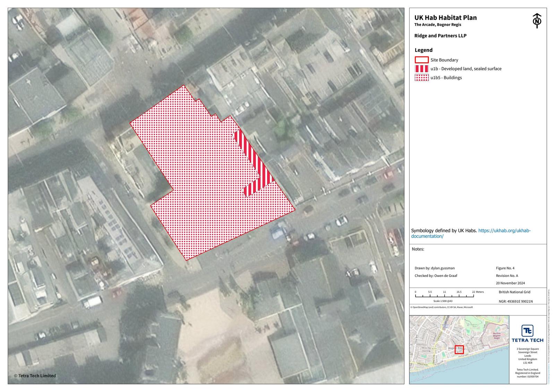Click the copyright Tetra Tech Limited watermark
Screen dimensions: 555x392
tap(35, 376)
